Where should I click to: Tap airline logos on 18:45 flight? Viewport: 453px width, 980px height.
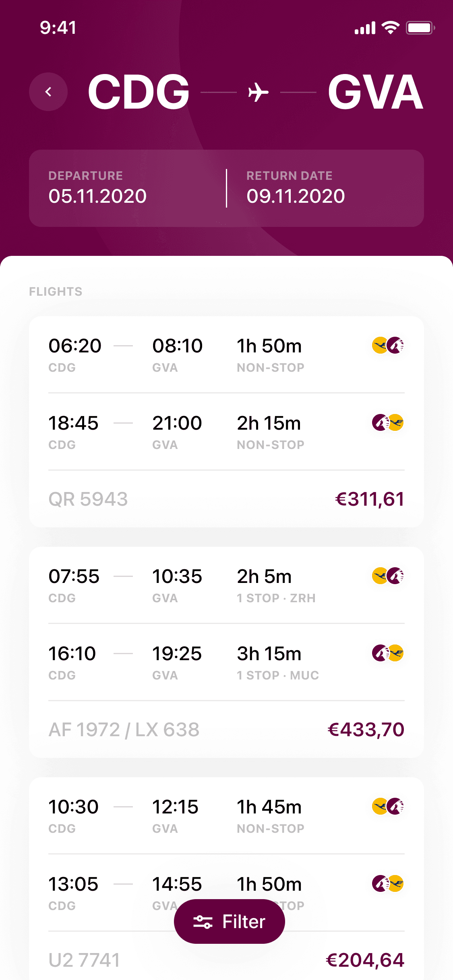coord(387,422)
